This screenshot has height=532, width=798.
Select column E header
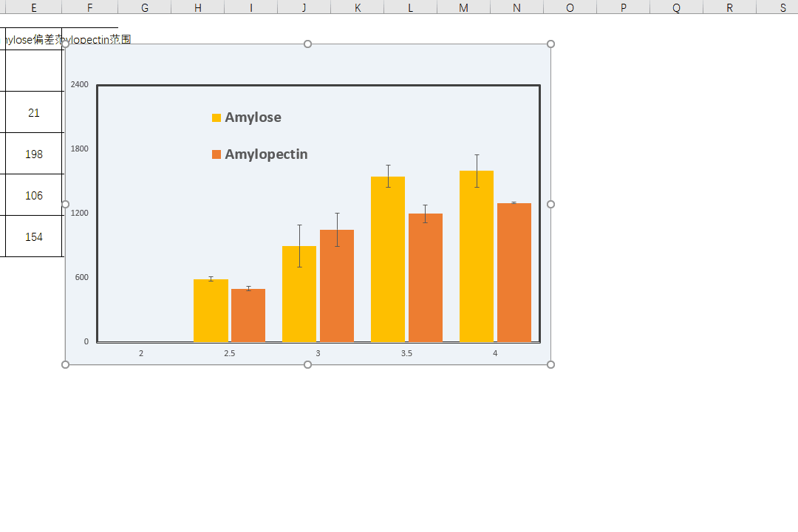pos(33,7)
